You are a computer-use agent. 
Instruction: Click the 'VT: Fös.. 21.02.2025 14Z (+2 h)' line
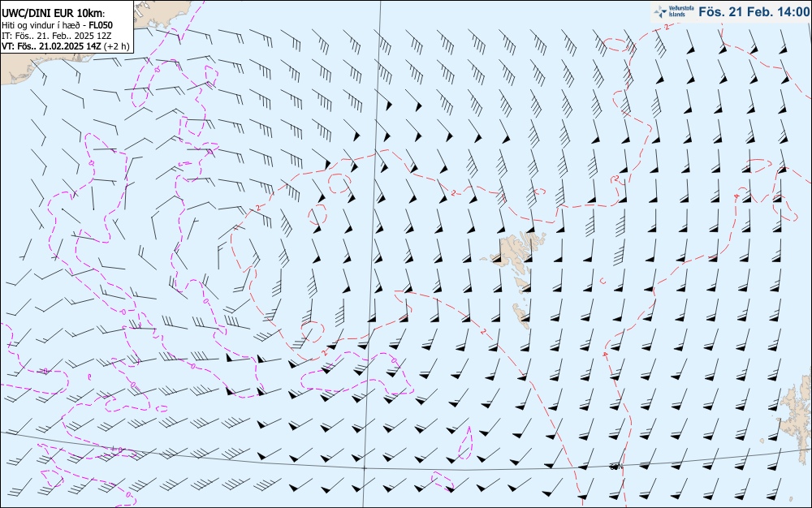click(66, 46)
